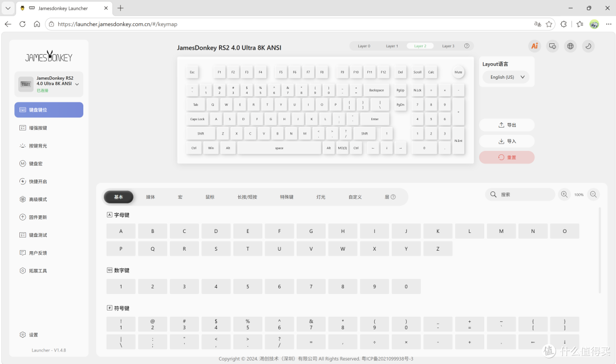Open the 长按/短按 tab

click(247, 197)
